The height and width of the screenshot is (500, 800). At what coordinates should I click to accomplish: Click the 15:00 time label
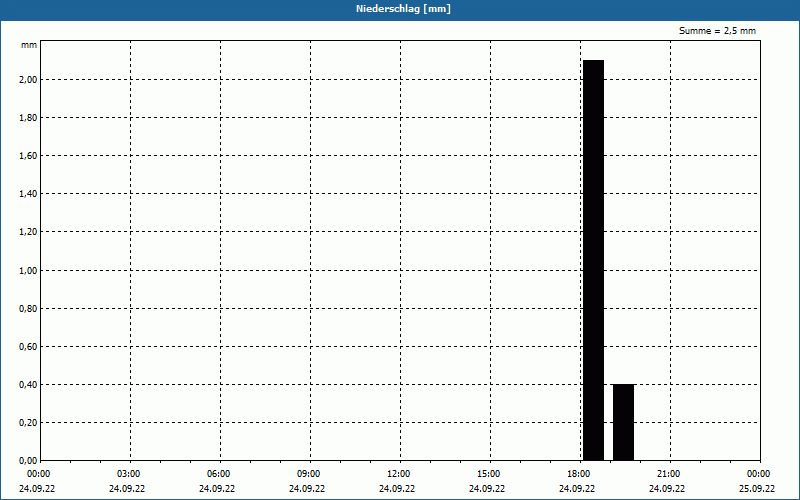pyautogui.click(x=489, y=474)
